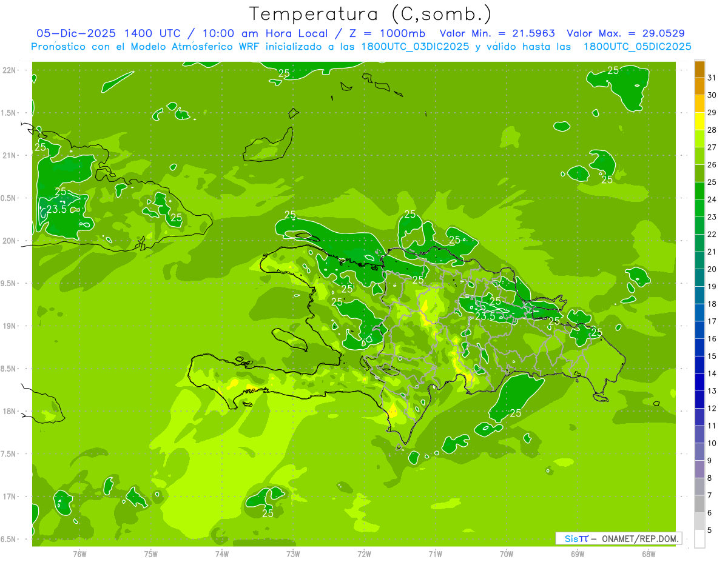Pick the orange legend swatch between 30 and 31
The height and width of the screenshot is (562, 728).
pyautogui.click(x=699, y=87)
